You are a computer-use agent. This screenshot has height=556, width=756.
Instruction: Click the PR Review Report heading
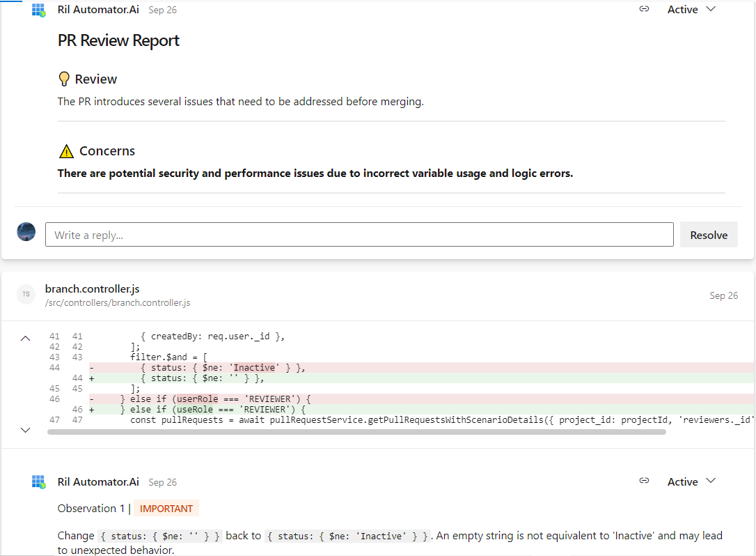tap(118, 40)
